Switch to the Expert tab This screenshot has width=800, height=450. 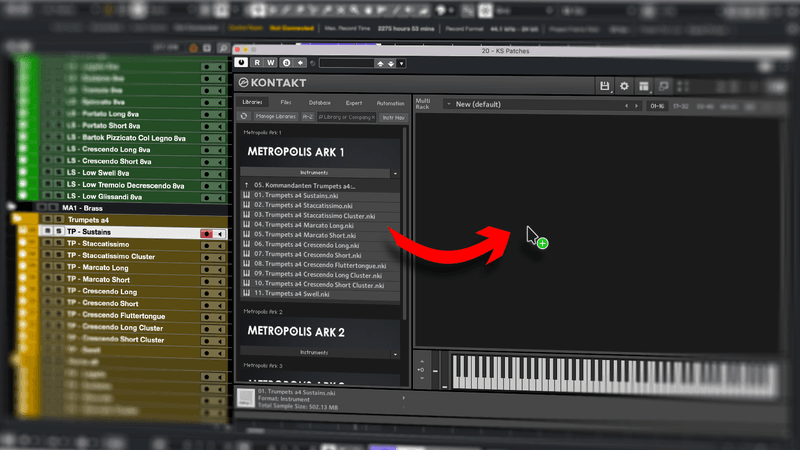(x=354, y=103)
